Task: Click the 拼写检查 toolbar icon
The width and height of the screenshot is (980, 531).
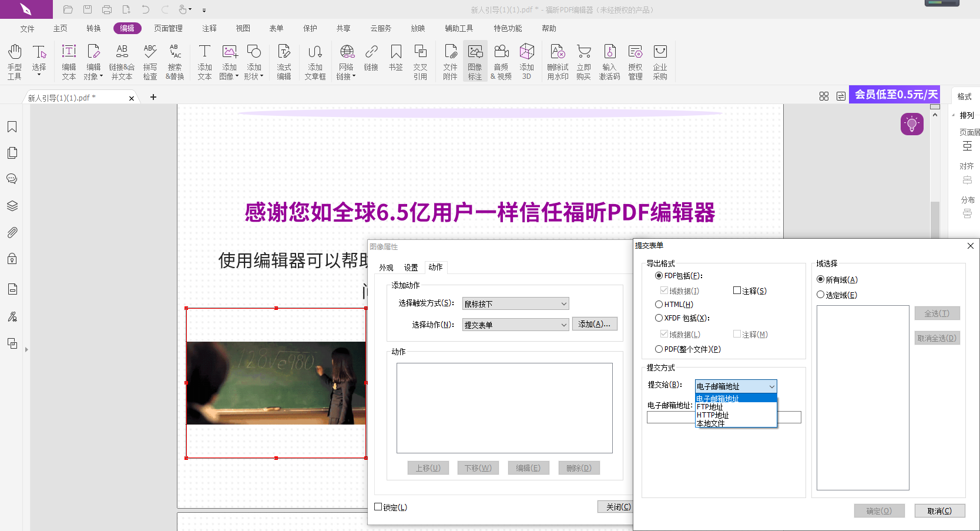Action: 150,61
